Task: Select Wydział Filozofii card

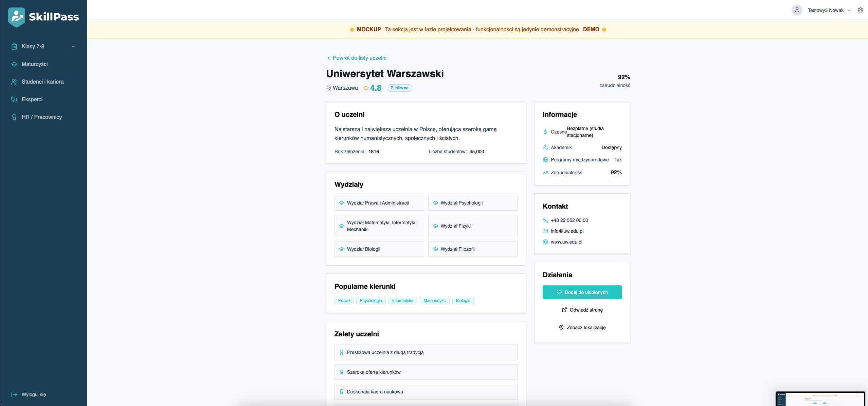Action: [x=473, y=249]
